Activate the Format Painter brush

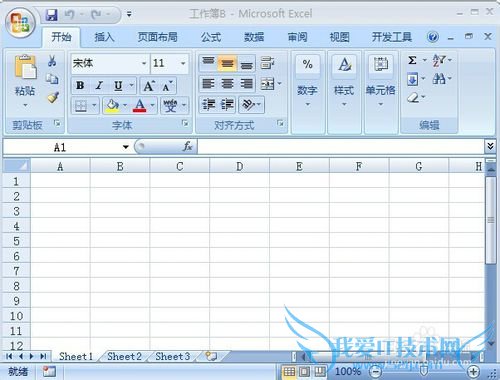[x=53, y=97]
